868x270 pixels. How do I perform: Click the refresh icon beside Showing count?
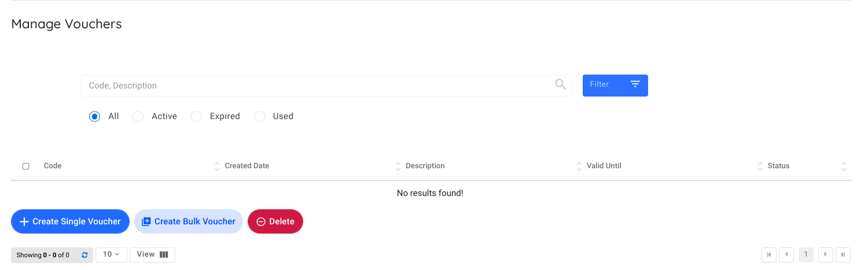coord(84,255)
